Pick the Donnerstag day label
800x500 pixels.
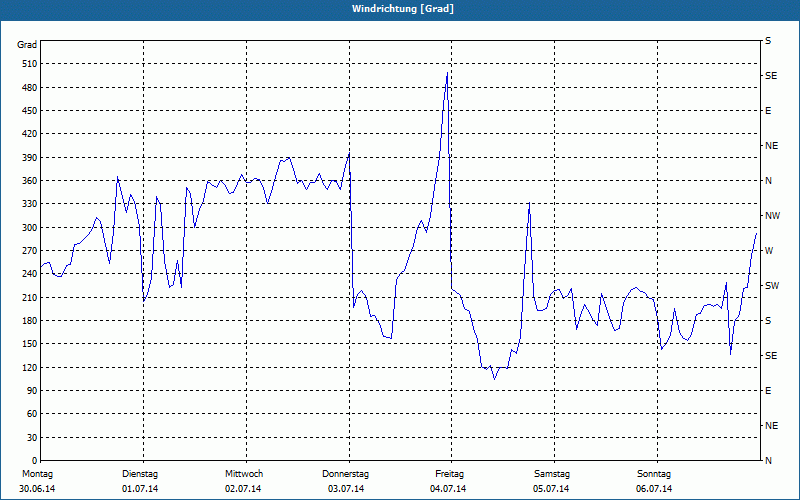[345, 474]
